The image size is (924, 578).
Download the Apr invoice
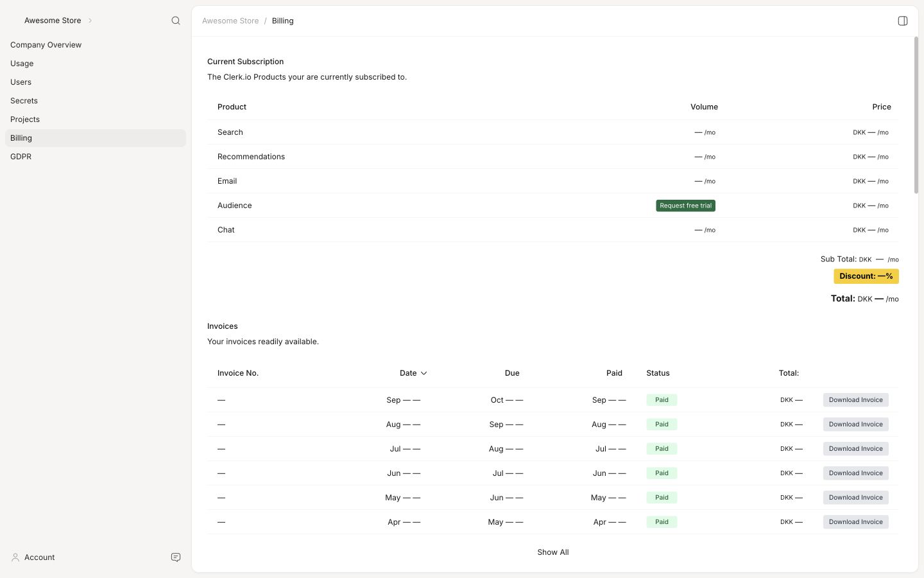(855, 522)
